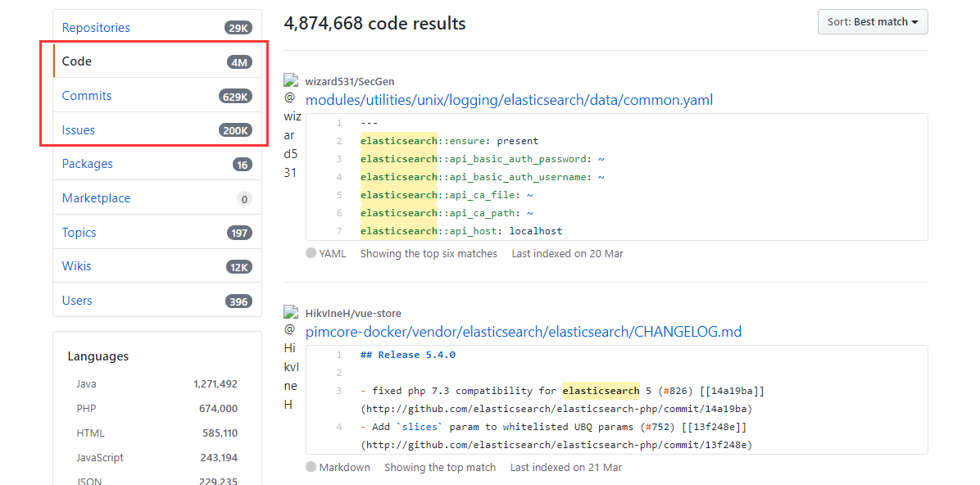Image resolution: width=980 pixels, height=485 pixels.
Task: Filter results by PHP language
Action: [86, 408]
